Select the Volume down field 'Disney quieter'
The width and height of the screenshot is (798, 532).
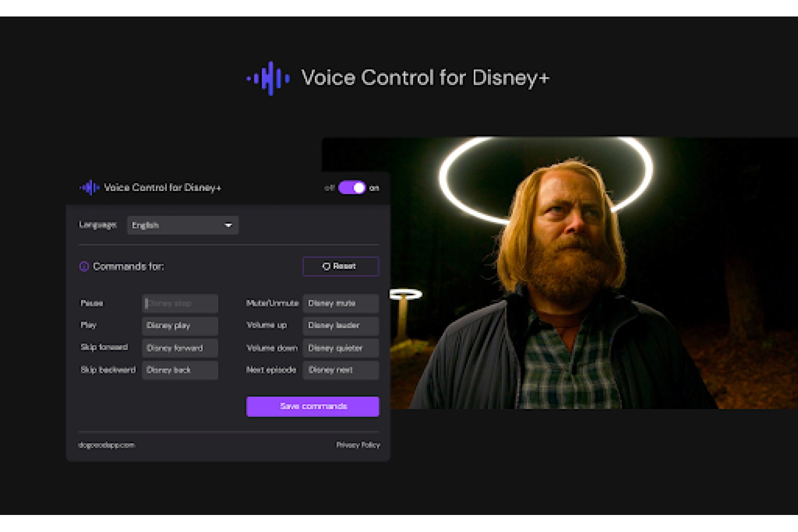340,348
